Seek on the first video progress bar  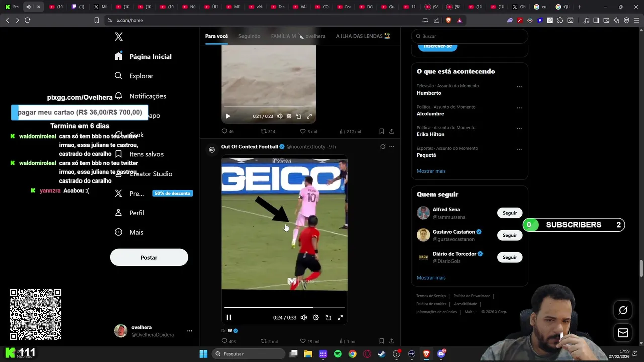pos(269,106)
